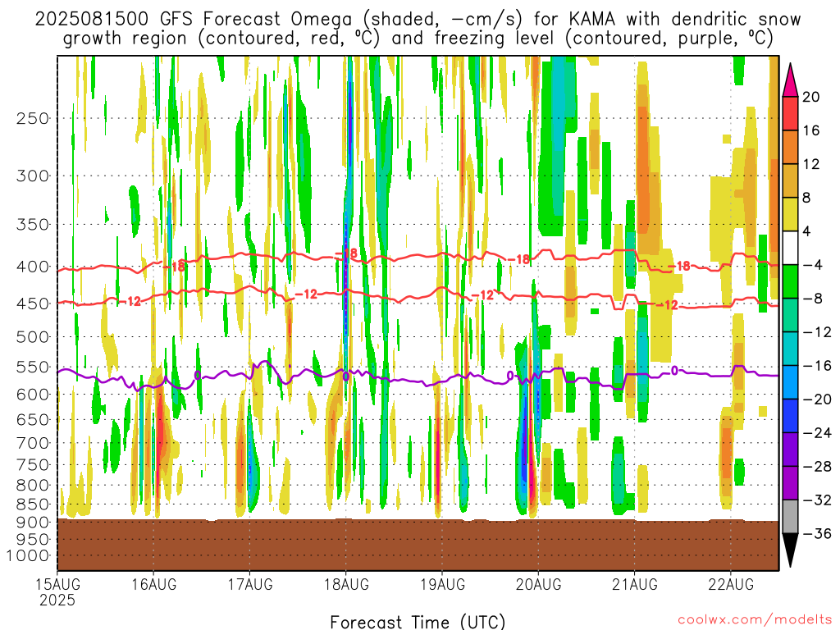Click the -18 contour label near 16AUG

tap(174, 267)
